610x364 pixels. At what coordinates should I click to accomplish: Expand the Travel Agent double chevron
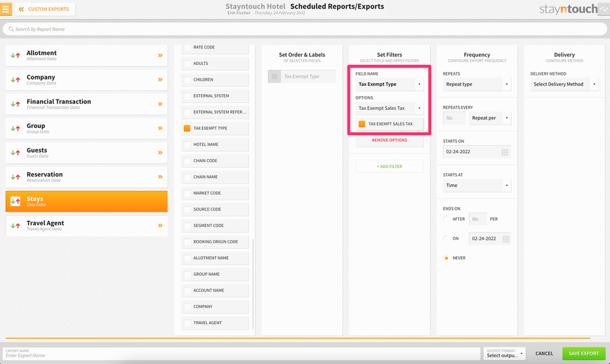click(x=160, y=225)
